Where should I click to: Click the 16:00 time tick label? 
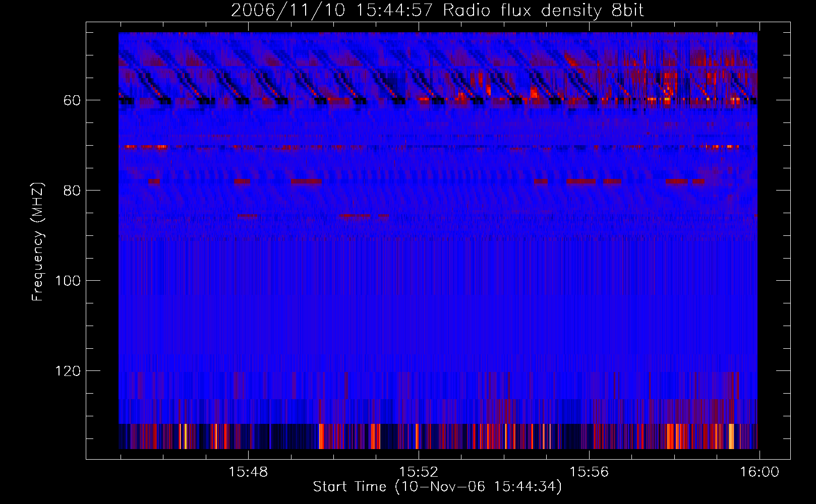tap(760, 472)
